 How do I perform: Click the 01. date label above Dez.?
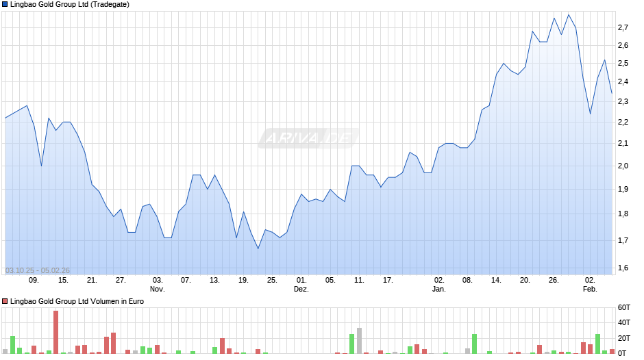point(301,281)
